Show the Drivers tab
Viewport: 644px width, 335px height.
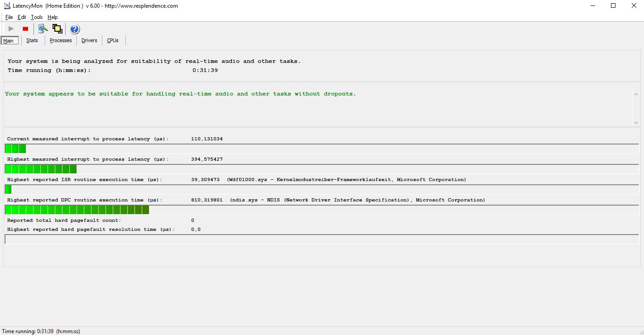[x=89, y=40]
